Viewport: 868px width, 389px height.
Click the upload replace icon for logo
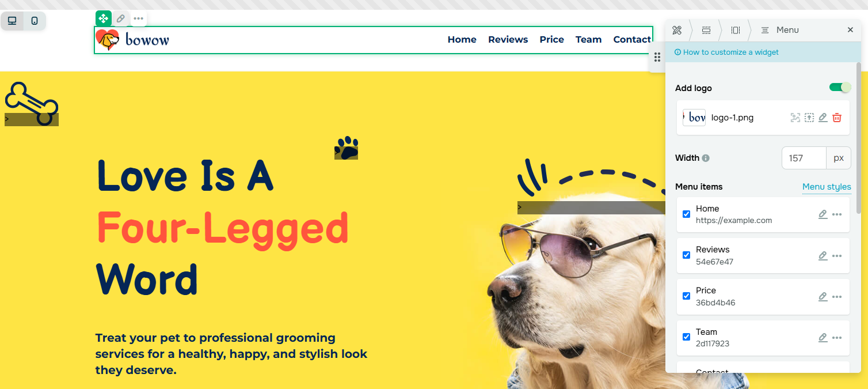pos(809,118)
